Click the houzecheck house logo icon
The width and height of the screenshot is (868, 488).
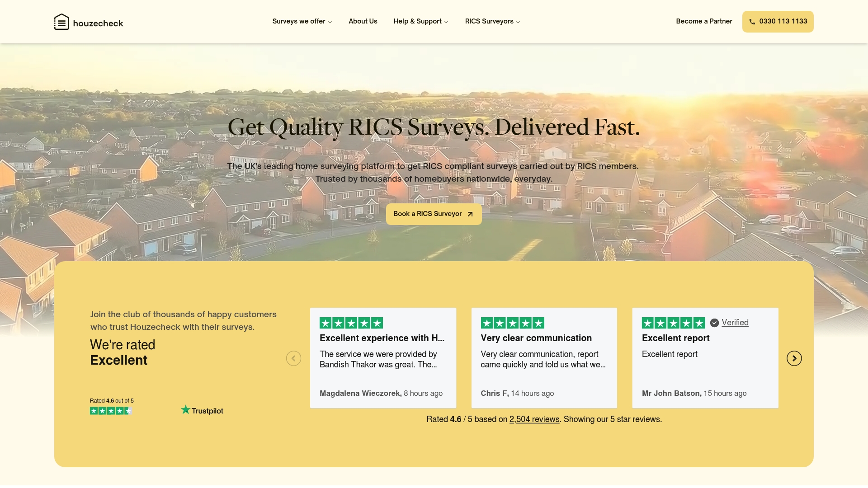(61, 22)
